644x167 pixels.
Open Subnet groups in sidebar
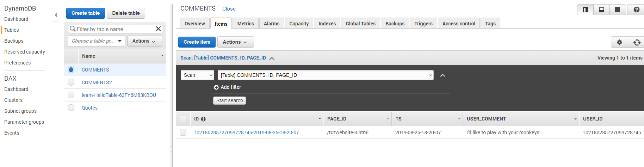click(x=20, y=111)
